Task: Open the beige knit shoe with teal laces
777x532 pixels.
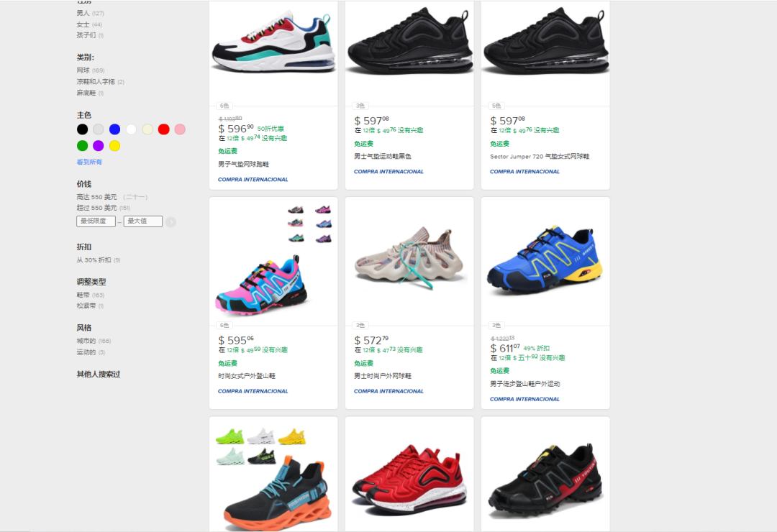Action: click(409, 260)
